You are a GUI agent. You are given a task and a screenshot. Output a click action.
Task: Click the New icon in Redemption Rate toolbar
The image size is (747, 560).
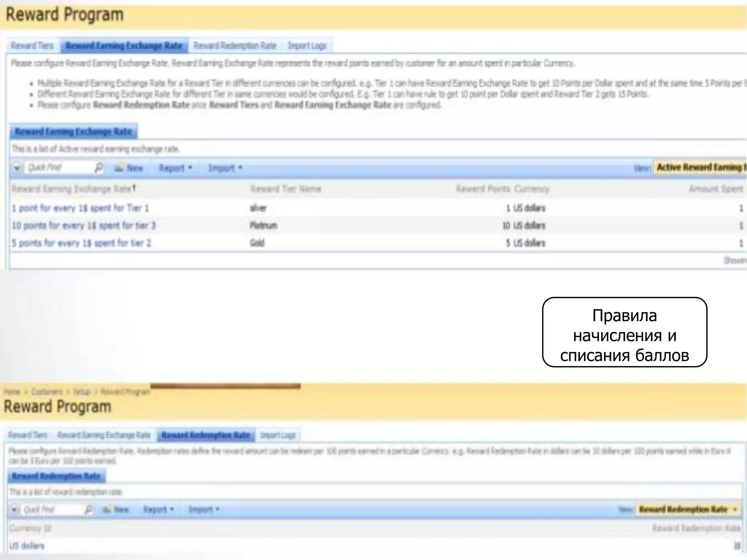click(107, 509)
